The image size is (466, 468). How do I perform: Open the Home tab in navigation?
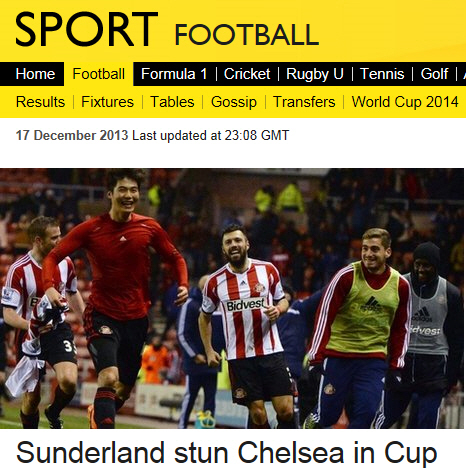[x=35, y=74]
